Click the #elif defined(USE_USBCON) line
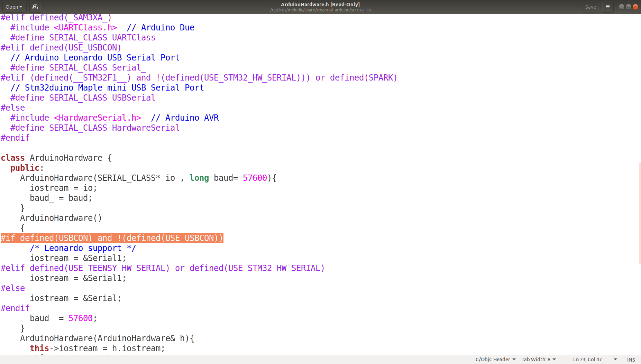 tap(61, 47)
